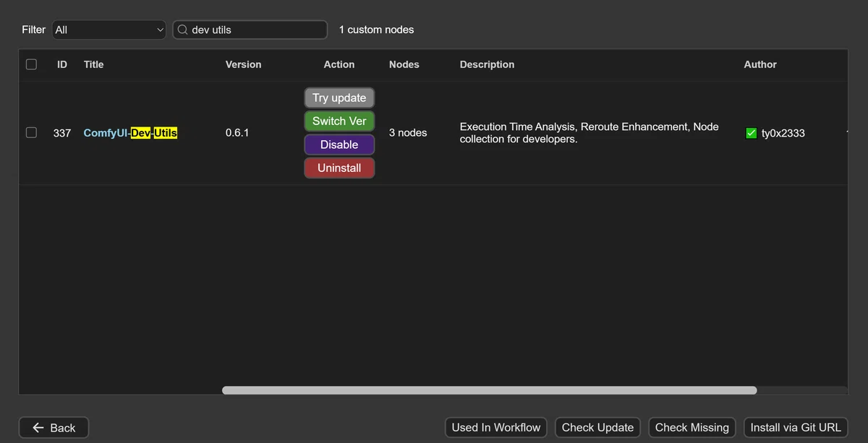Sort by the ID column header
Image resolution: width=868 pixels, height=443 pixels.
62,64
